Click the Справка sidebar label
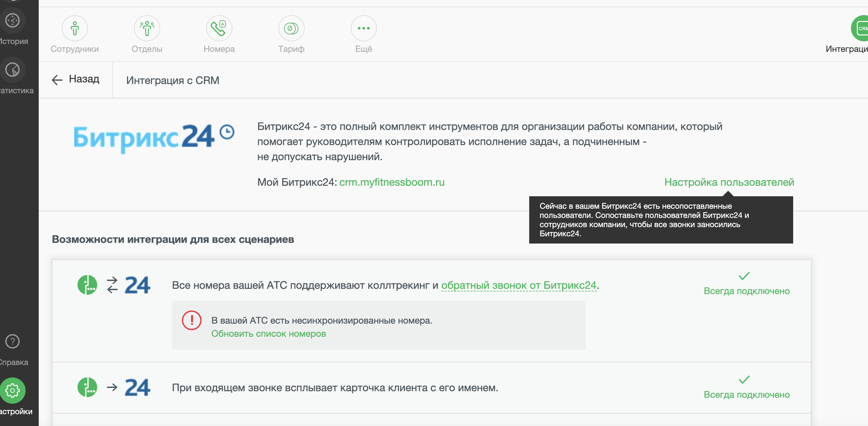 tap(14, 362)
